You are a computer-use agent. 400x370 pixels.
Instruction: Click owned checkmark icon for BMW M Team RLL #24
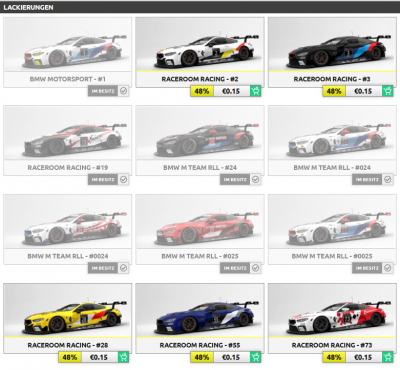click(x=255, y=180)
